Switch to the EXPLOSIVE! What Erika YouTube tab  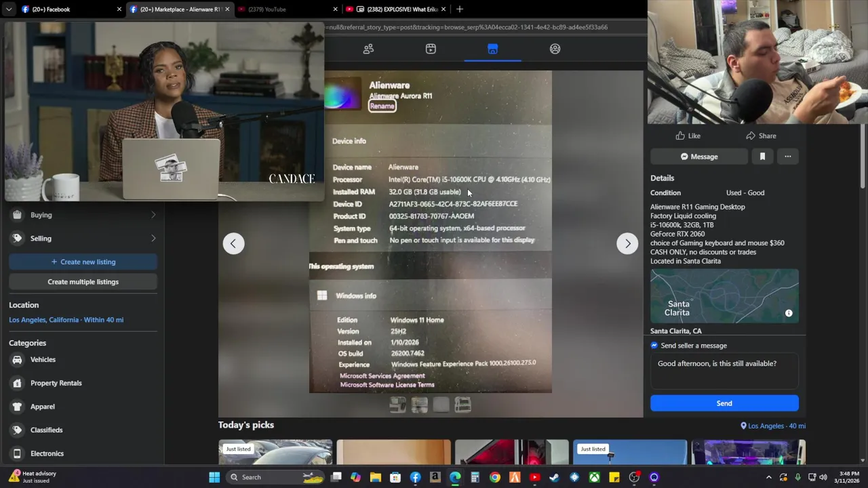point(396,9)
